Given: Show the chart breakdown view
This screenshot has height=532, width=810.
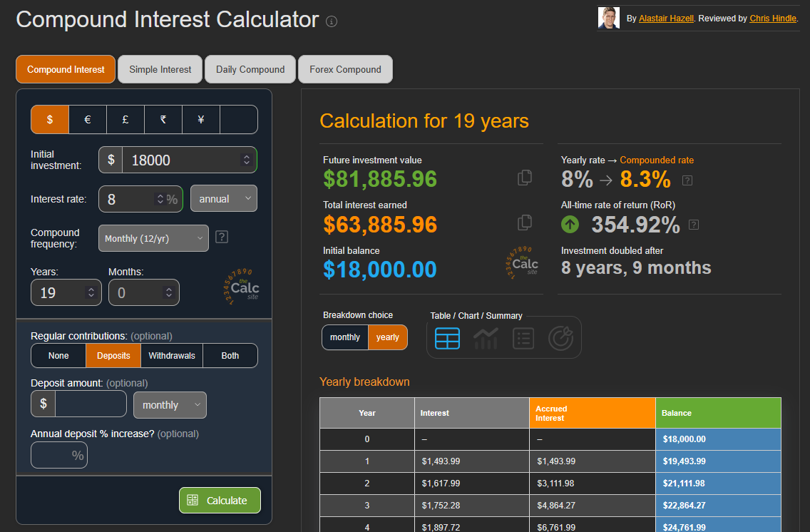Looking at the screenshot, I should pyautogui.click(x=486, y=339).
